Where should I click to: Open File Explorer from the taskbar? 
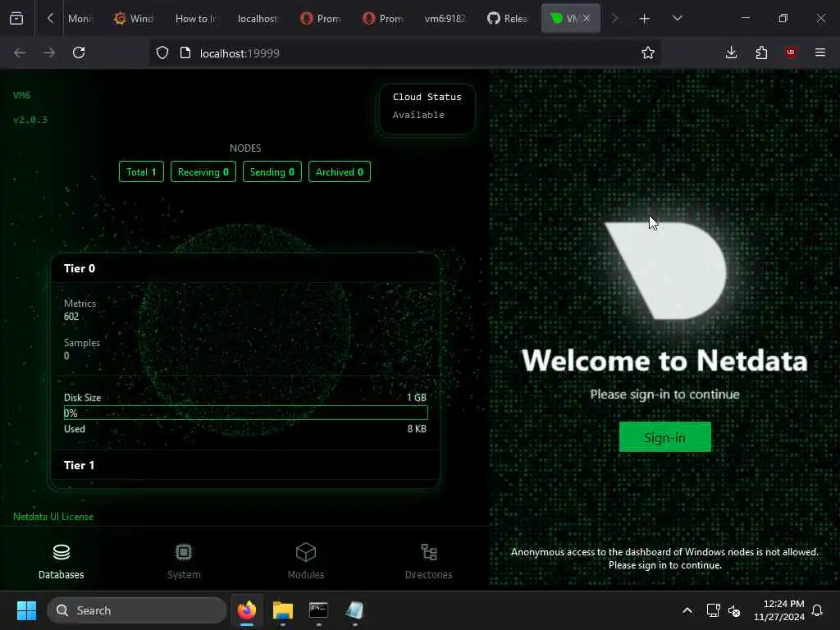point(283,610)
